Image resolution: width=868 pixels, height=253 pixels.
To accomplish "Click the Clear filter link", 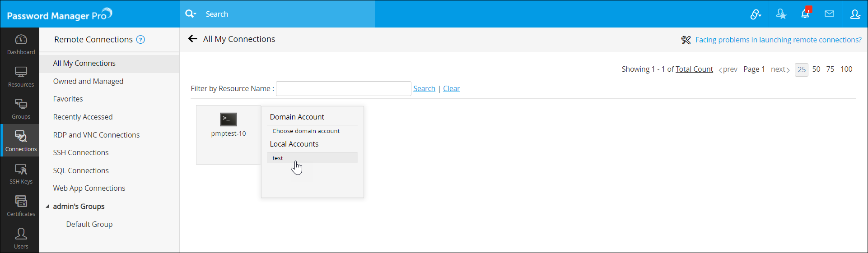I will (x=451, y=88).
